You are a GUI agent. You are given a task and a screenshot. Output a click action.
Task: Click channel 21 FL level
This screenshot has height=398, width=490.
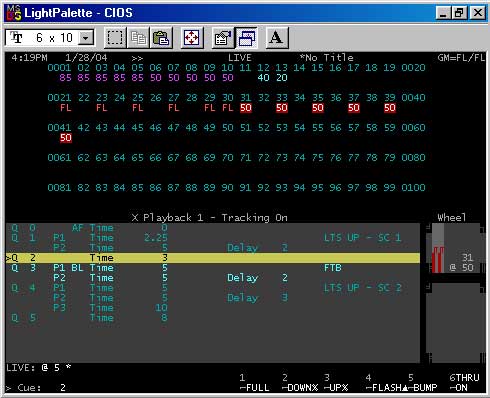[x=66, y=108]
